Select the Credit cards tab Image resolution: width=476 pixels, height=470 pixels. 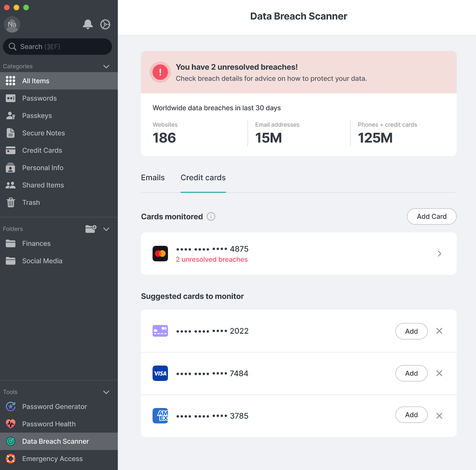pos(203,177)
